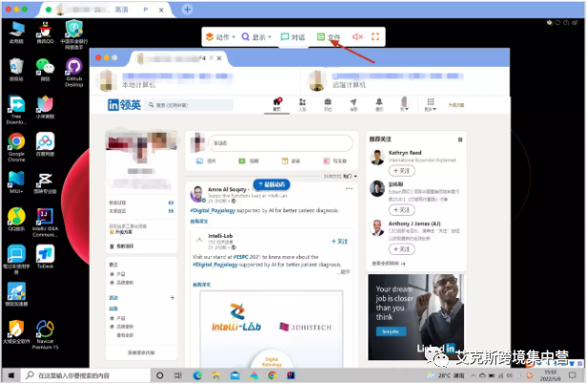Viewport: 588px width, 384px height.
Task: Select the green video option under post box
Action: 248,161
